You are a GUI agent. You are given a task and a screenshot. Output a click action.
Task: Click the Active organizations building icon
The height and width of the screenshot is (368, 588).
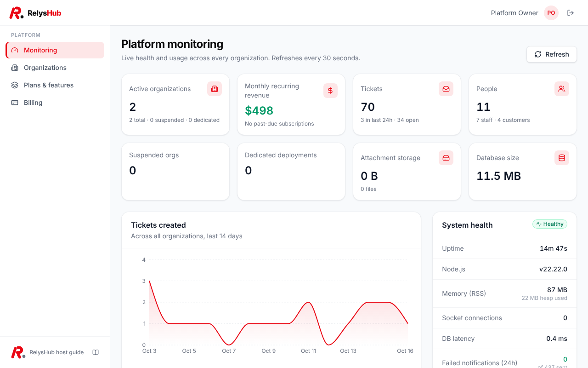click(215, 89)
